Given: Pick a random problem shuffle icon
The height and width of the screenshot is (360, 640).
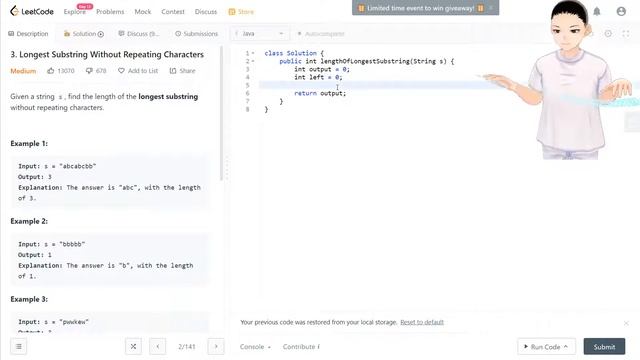Looking at the screenshot, I should click(x=133, y=347).
